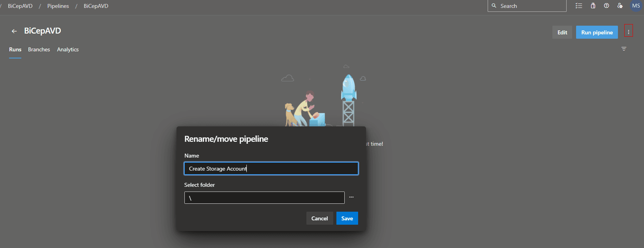Switch to the Branches tab
644x248 pixels.
(x=39, y=49)
